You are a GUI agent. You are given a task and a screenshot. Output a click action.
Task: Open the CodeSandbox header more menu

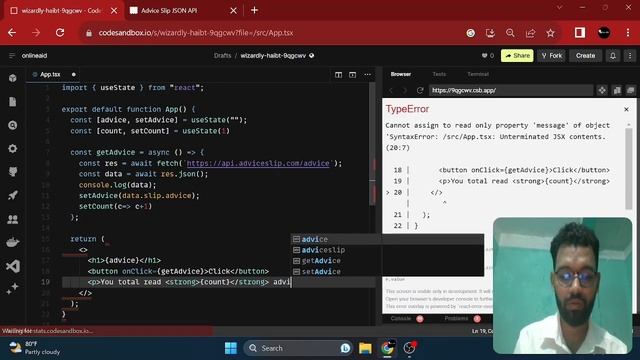630,56
